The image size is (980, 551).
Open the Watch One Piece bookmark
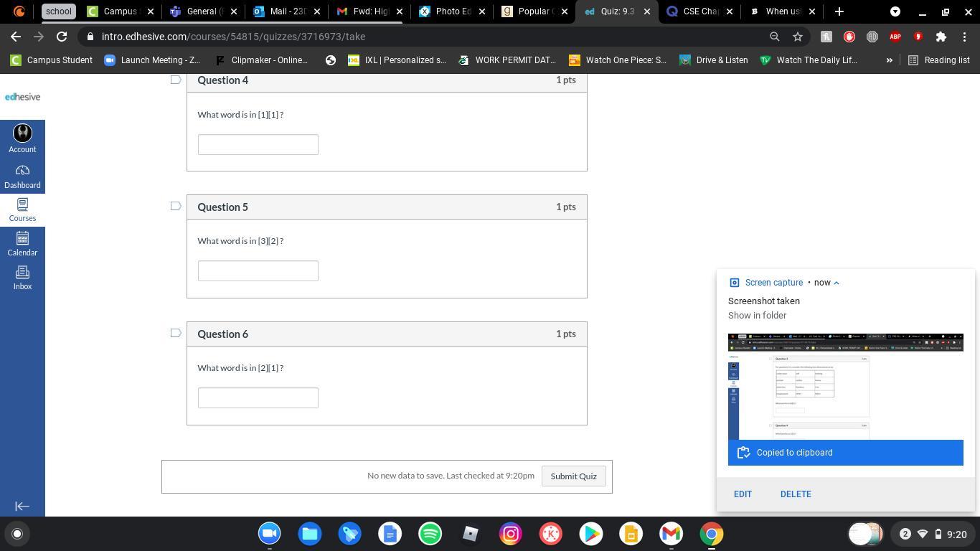[618, 60]
